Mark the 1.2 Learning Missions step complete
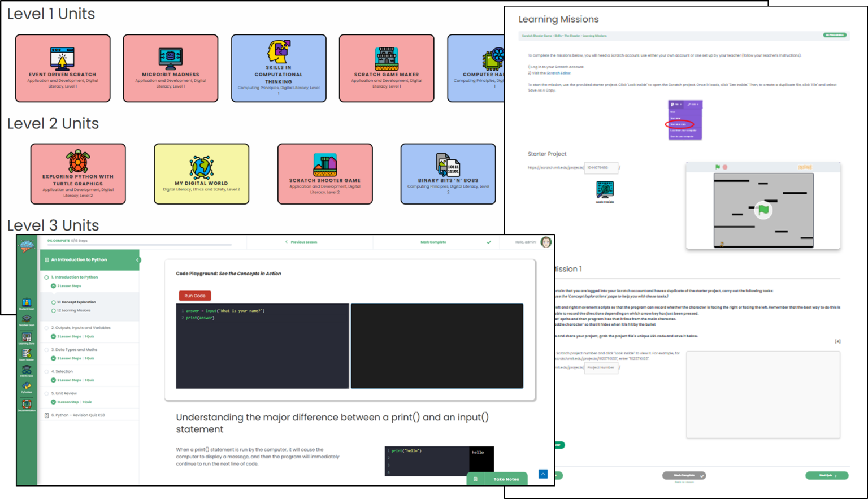Image resolution: width=868 pixels, height=499 pixels. 53,310
